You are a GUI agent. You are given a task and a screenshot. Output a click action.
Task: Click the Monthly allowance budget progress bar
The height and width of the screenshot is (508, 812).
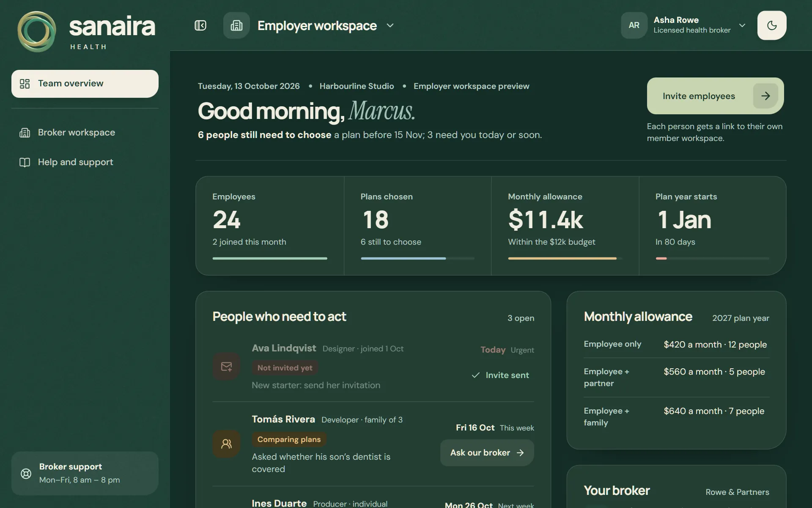click(x=565, y=258)
